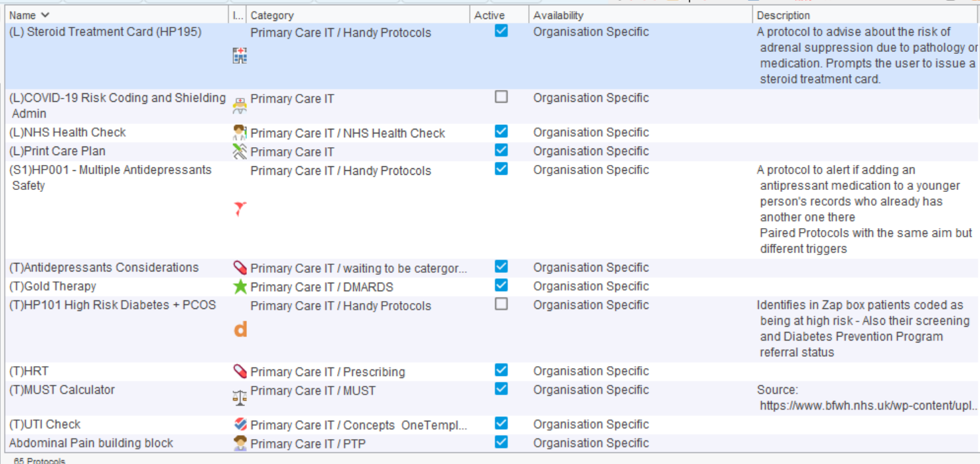This screenshot has height=464, width=980.
Task: Click the Multiple Antidepressants Safety red icon
Action: tap(240, 210)
